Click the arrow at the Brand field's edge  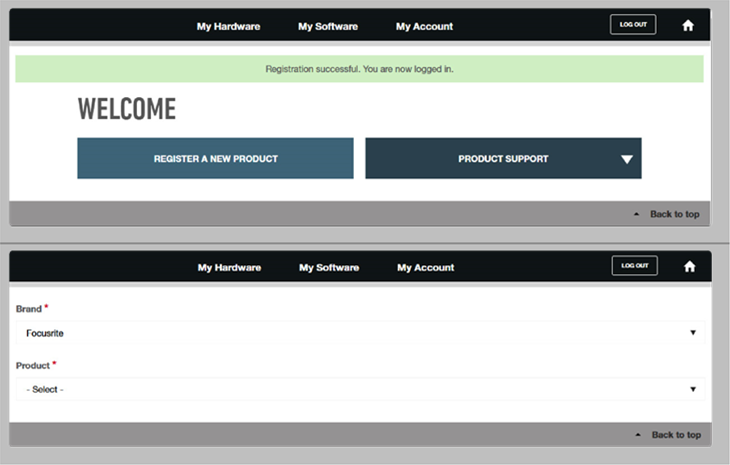(x=693, y=333)
